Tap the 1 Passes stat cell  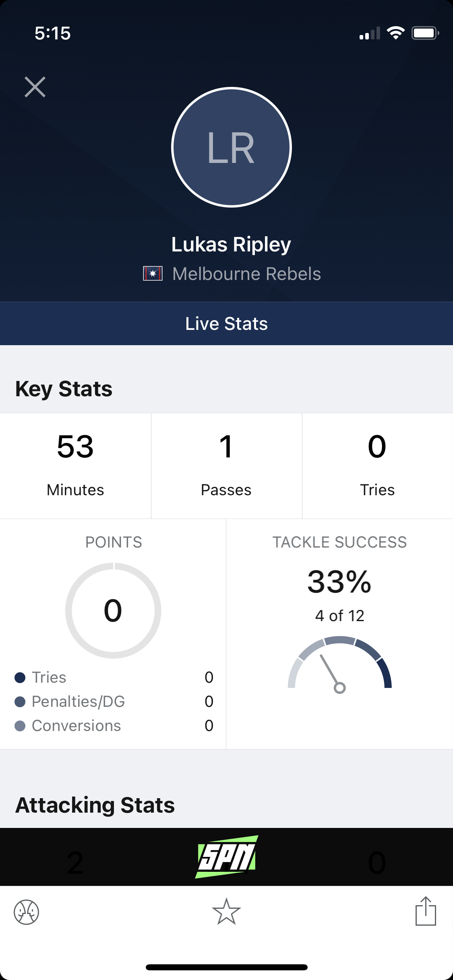(x=226, y=466)
